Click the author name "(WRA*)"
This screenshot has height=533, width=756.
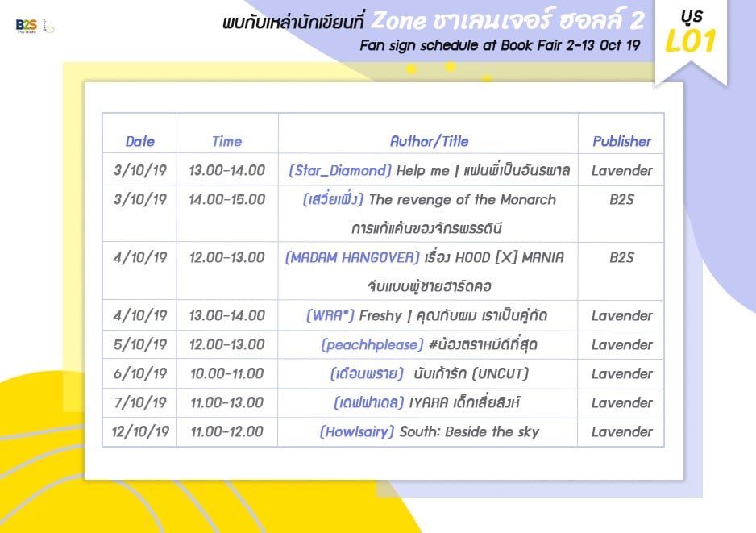tap(330, 315)
